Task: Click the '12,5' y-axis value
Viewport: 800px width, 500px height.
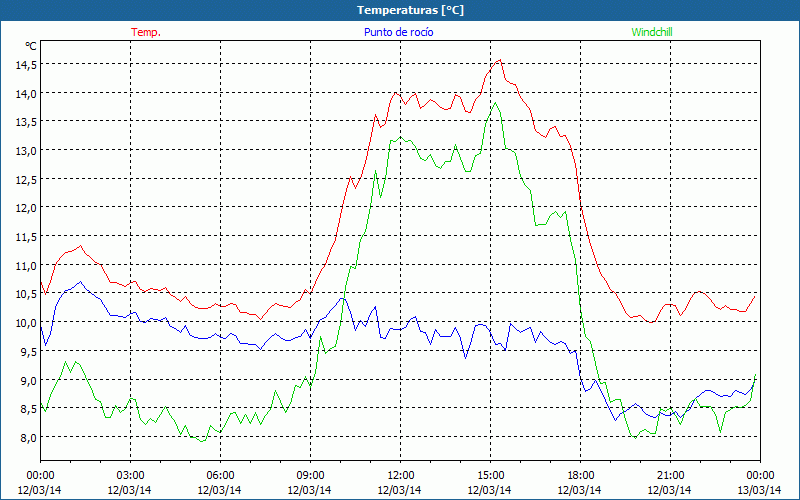Action: (26, 180)
